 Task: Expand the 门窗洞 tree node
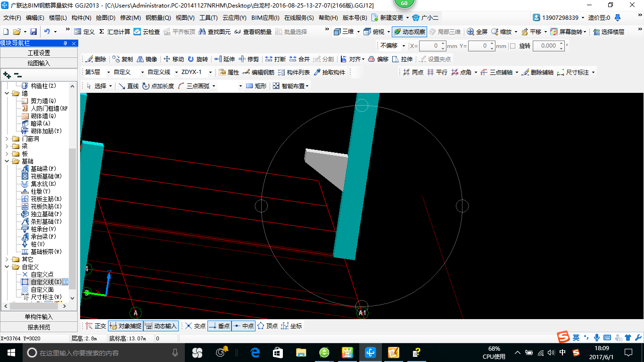[x=7, y=139]
